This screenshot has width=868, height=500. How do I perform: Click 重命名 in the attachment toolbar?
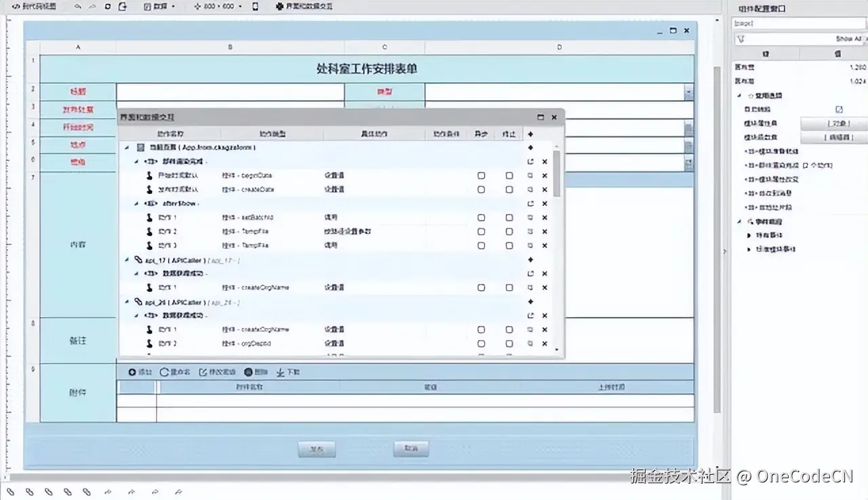[175, 373]
